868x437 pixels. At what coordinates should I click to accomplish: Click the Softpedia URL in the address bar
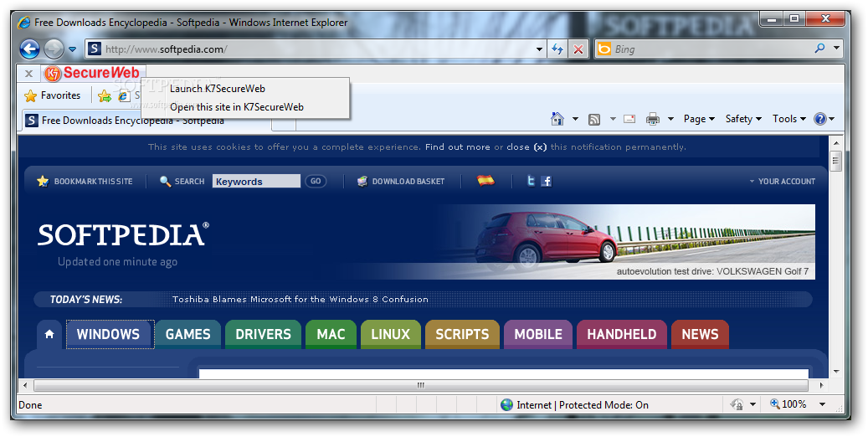pos(166,49)
